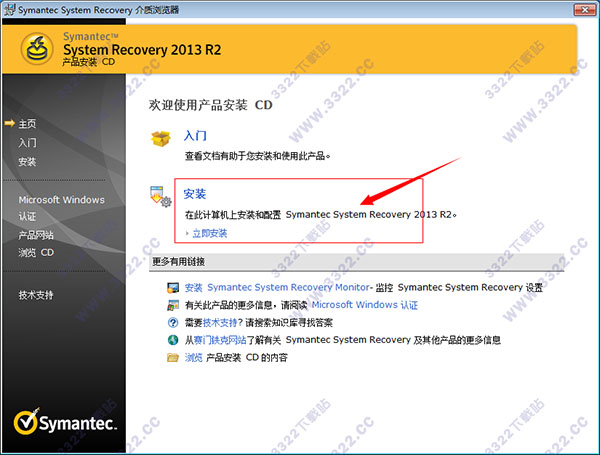Open the blue 安装 heading link
Screen dimensions: 600x455
[x=195, y=194]
